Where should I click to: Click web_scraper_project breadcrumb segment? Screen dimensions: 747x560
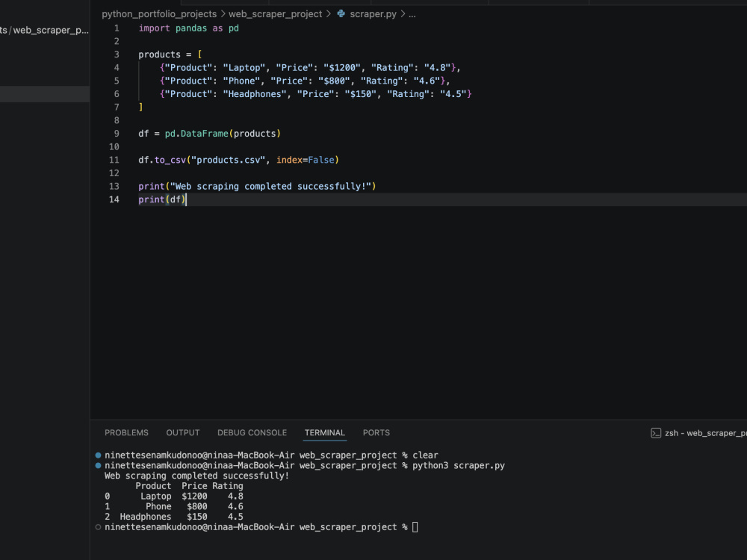click(x=276, y=13)
